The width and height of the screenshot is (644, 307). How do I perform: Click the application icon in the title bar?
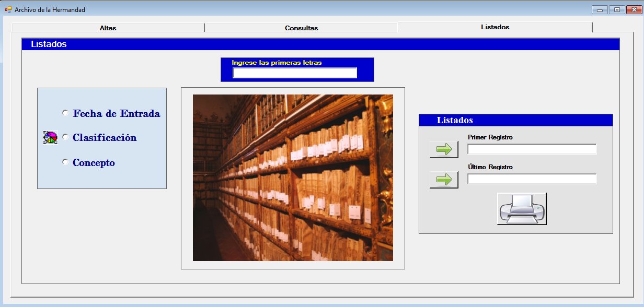click(x=8, y=9)
